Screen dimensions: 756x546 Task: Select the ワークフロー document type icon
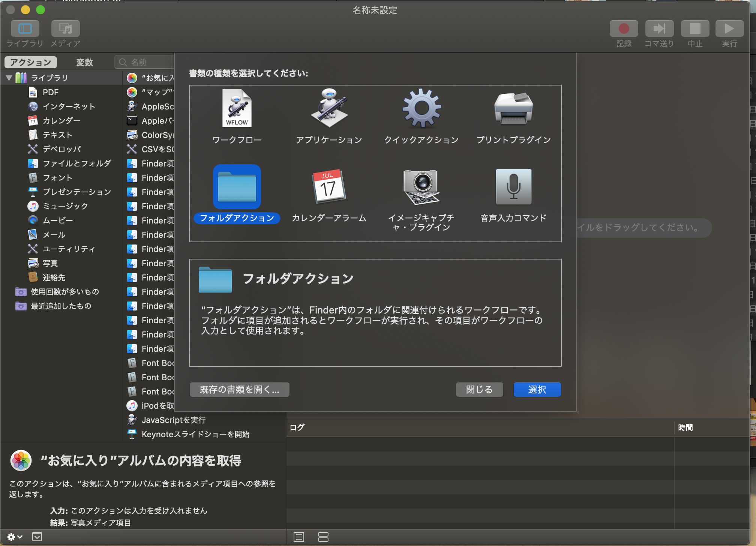[237, 108]
